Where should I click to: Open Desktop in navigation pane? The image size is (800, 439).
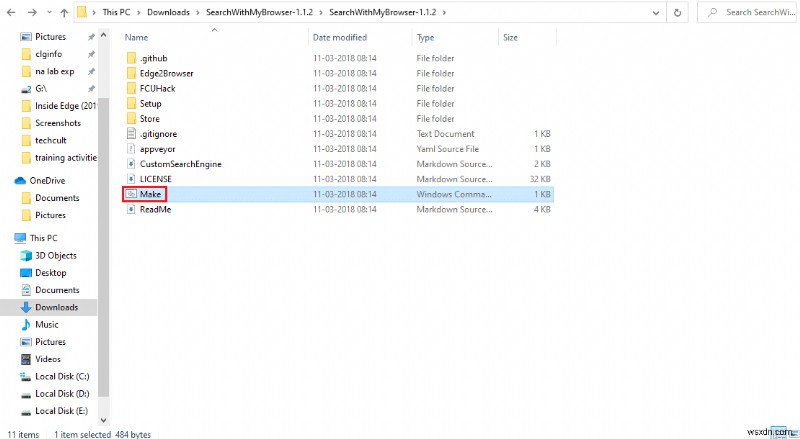click(x=51, y=273)
